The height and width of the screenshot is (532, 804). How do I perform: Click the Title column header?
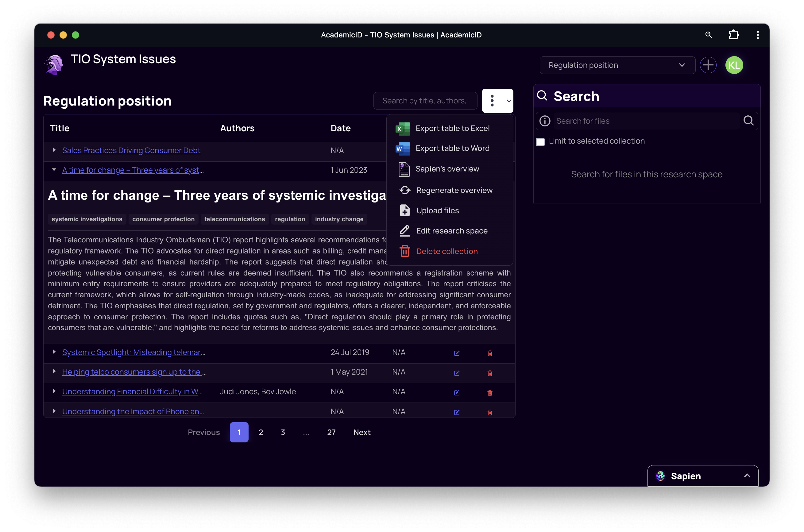click(60, 128)
